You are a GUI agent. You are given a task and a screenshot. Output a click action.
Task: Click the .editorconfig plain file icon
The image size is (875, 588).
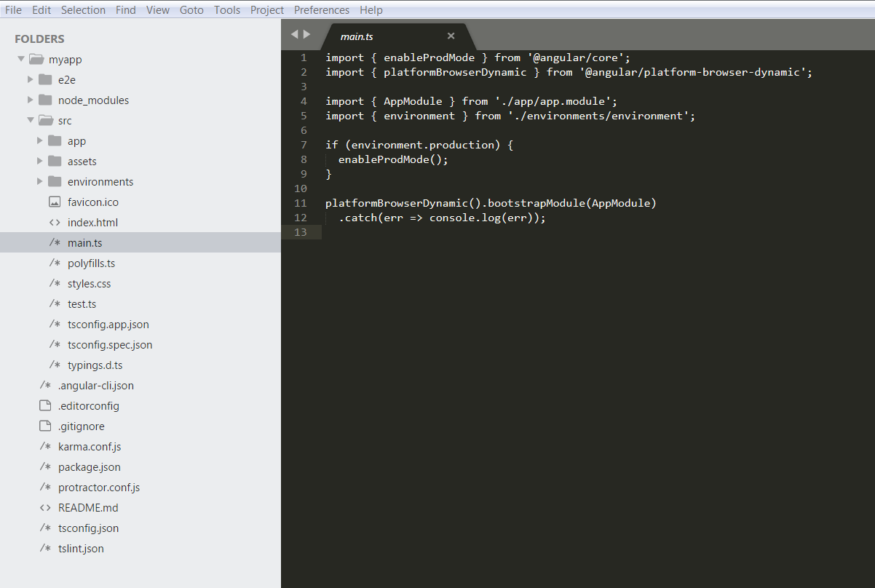click(x=45, y=405)
